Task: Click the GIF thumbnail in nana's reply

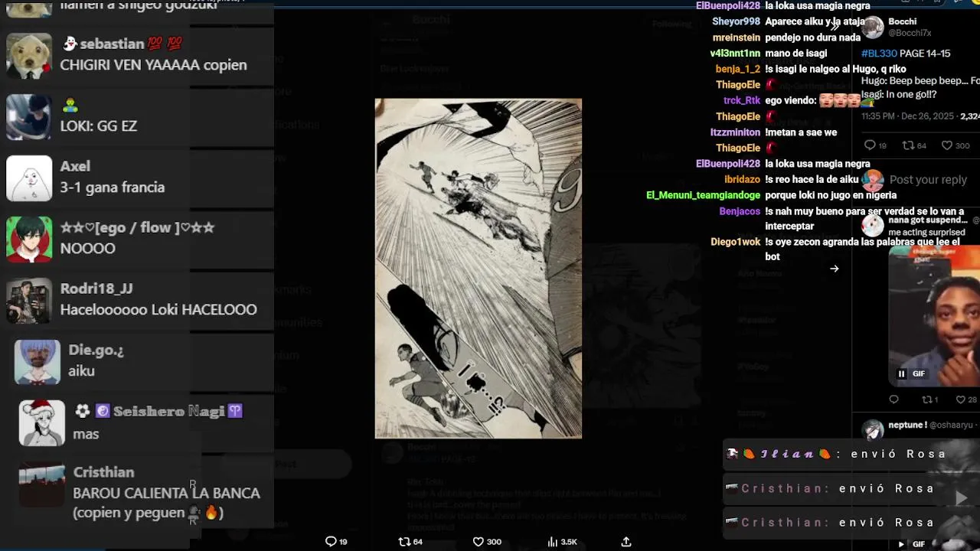Action: 934,316
